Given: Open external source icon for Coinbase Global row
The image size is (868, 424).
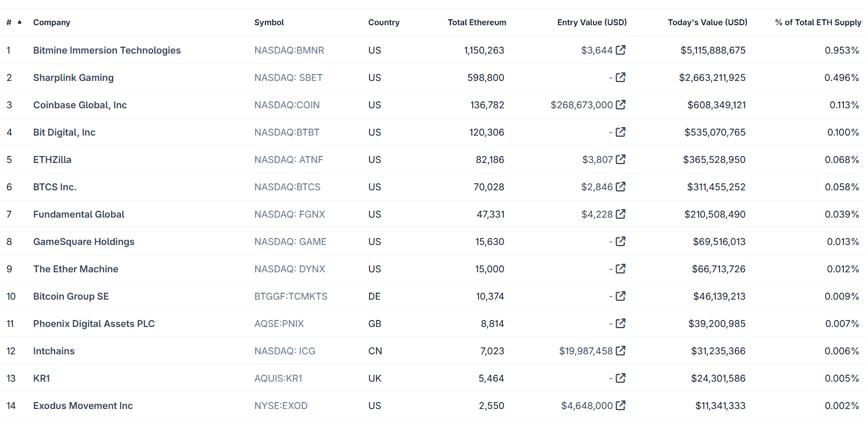Looking at the screenshot, I should 620,105.
